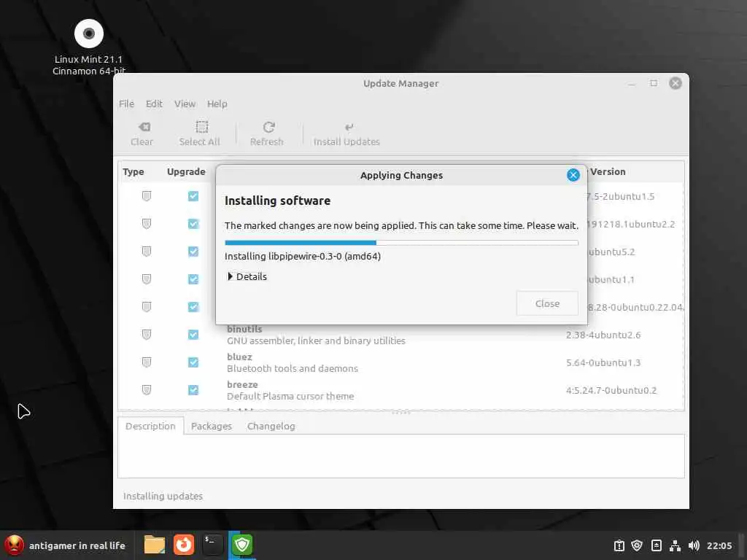747x560 pixels.
Task: Click the type shield icon in 191218.1ubuntu2.2 row
Action: pyautogui.click(x=147, y=224)
